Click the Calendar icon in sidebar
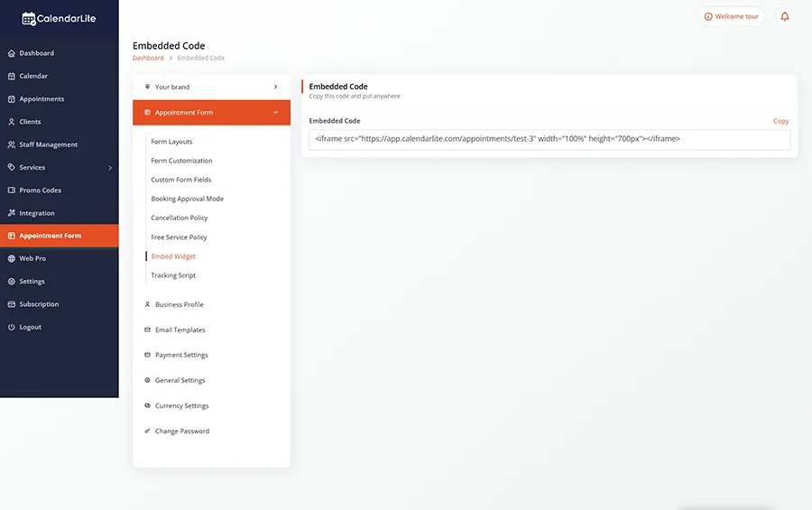This screenshot has width=812, height=510. tap(12, 76)
